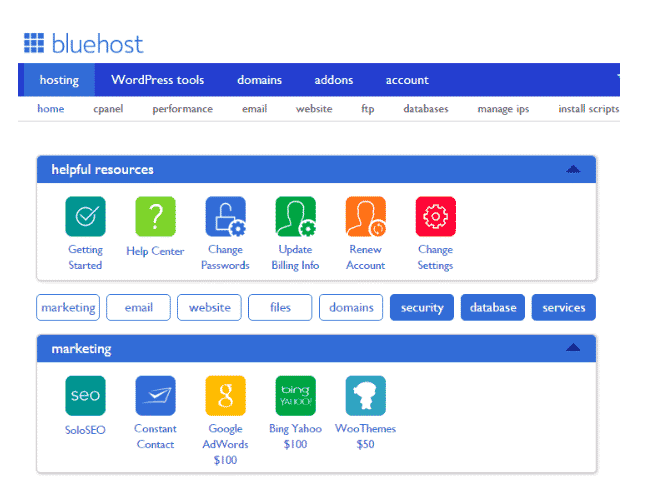The width and height of the screenshot is (651, 494).
Task: Toggle the files filter button
Action: 280,308
